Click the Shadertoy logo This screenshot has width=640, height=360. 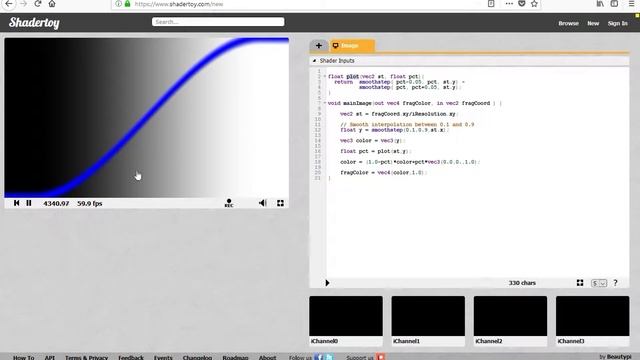[34, 23]
